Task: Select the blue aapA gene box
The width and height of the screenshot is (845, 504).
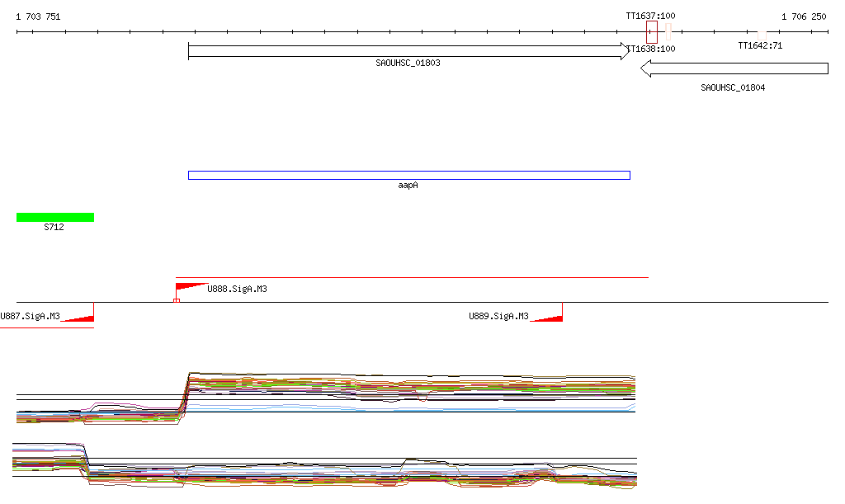Action: [409, 175]
